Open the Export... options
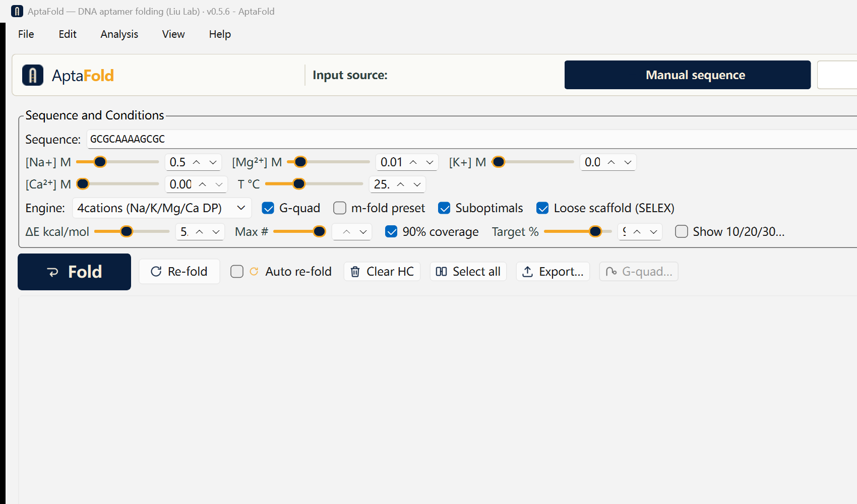Viewport: 857px width, 504px height. tap(553, 272)
